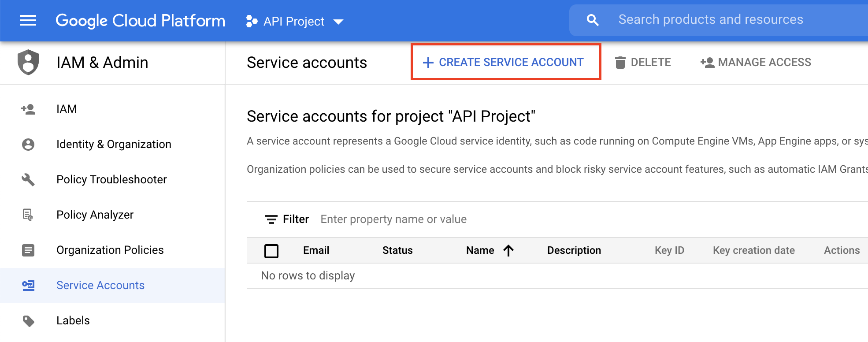The width and height of the screenshot is (868, 342).
Task: Click the Service accounts page title
Action: coord(307,63)
